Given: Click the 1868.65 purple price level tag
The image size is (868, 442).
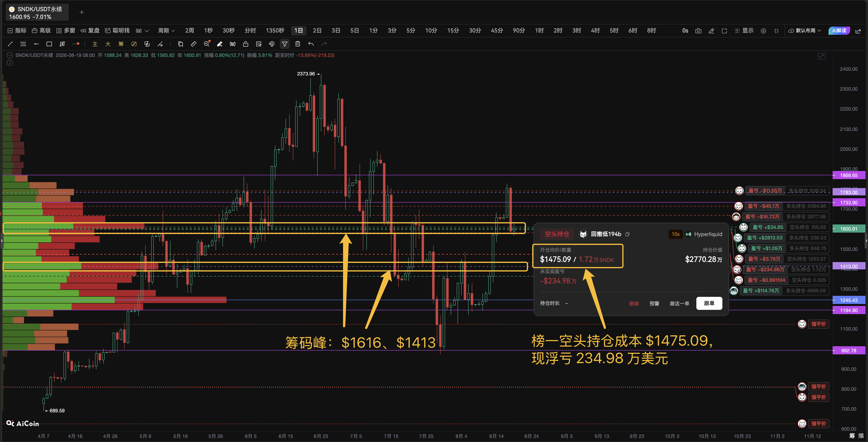Looking at the screenshot, I should pos(849,175).
